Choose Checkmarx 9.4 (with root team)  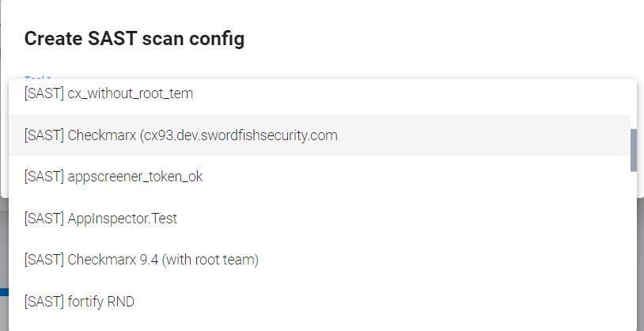tap(142, 259)
